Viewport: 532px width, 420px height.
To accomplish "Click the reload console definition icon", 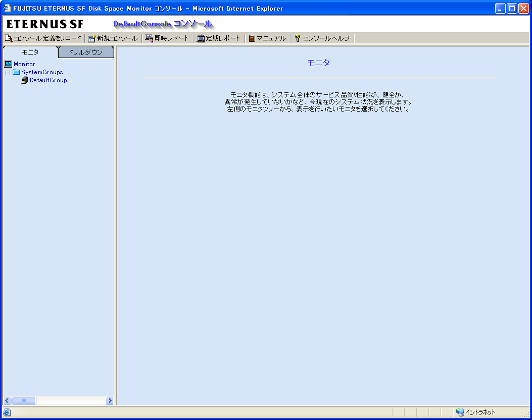I will (9, 38).
